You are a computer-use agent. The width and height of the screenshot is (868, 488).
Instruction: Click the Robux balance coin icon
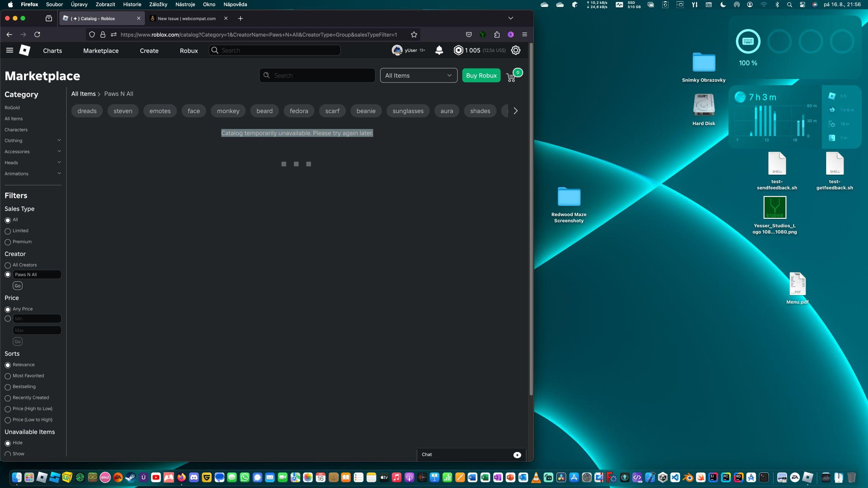coord(458,50)
